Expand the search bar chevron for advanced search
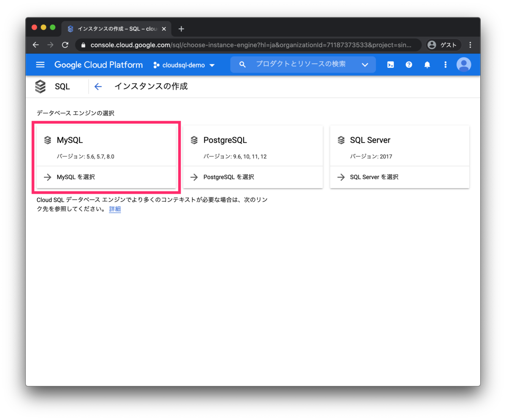This screenshot has height=420, width=506. [x=365, y=65]
